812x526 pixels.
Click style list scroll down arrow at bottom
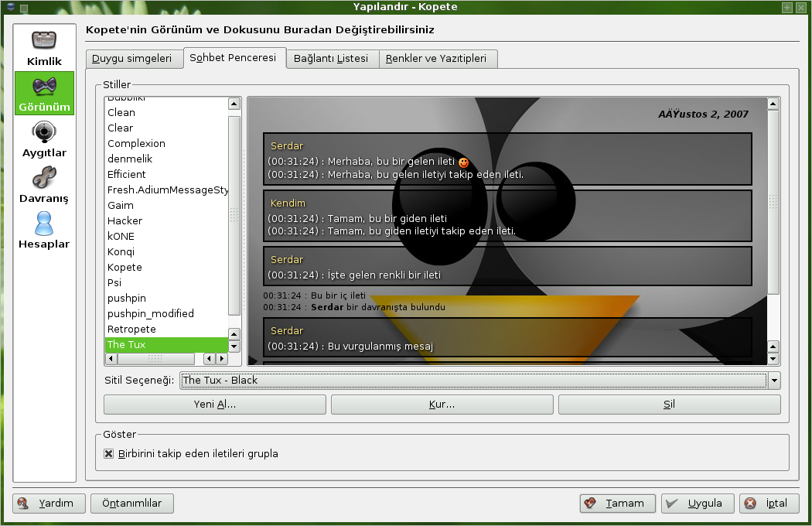tap(234, 347)
